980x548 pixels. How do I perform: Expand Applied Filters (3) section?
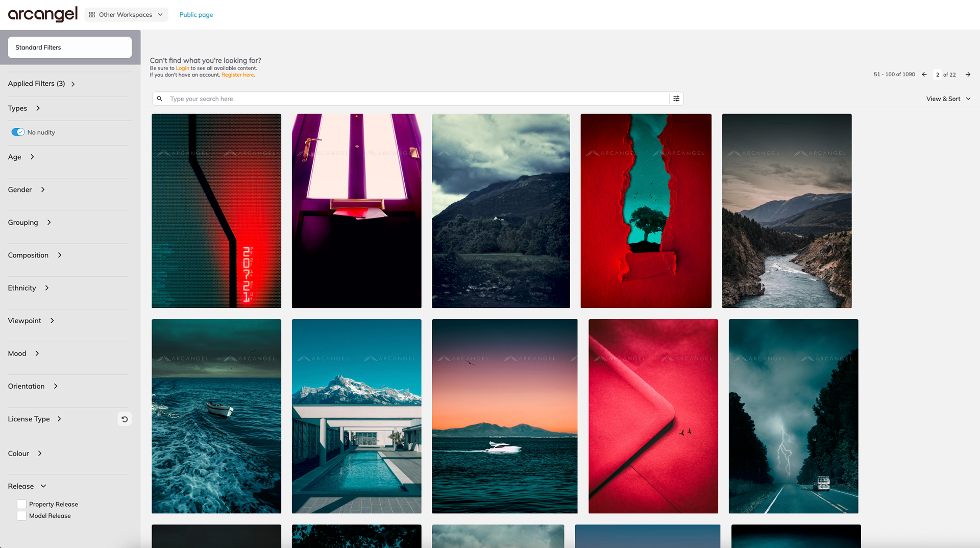tap(42, 84)
